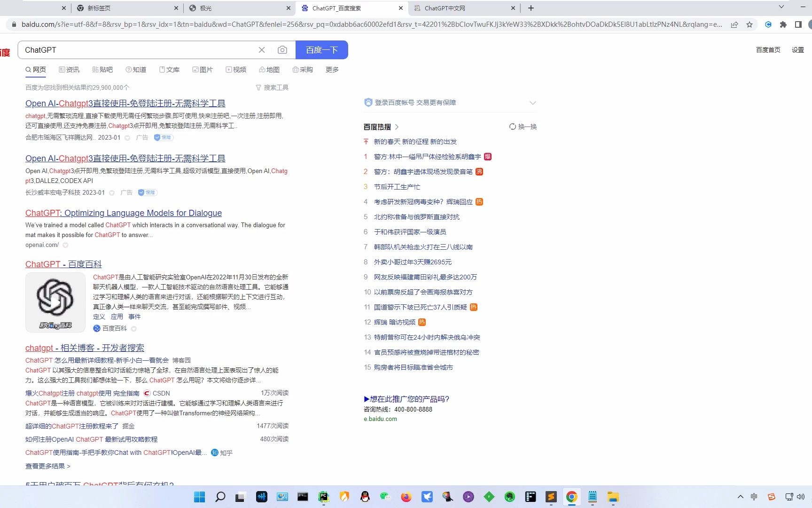The height and width of the screenshot is (508, 812).
Task: Open the 更多 tab menu
Action: tap(332, 70)
